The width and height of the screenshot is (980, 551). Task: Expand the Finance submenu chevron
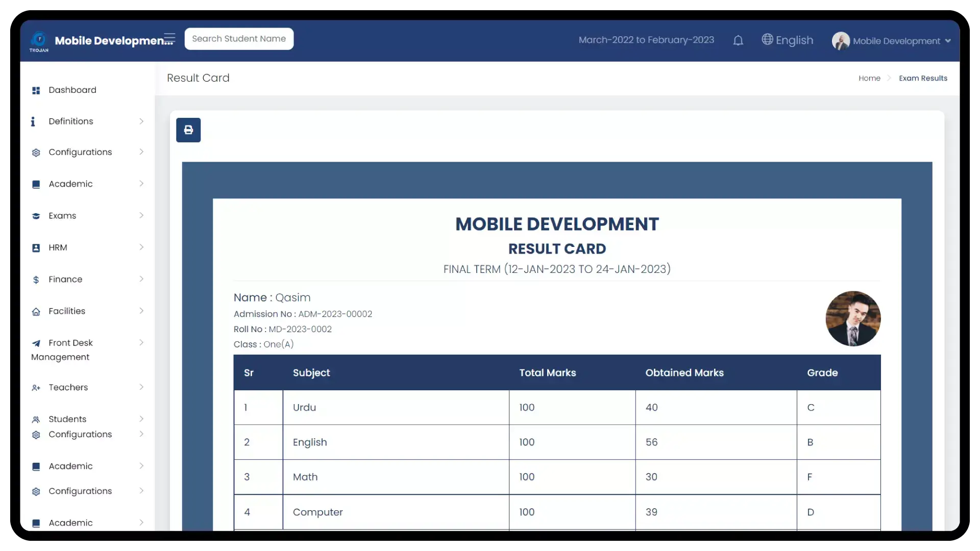[x=141, y=279]
